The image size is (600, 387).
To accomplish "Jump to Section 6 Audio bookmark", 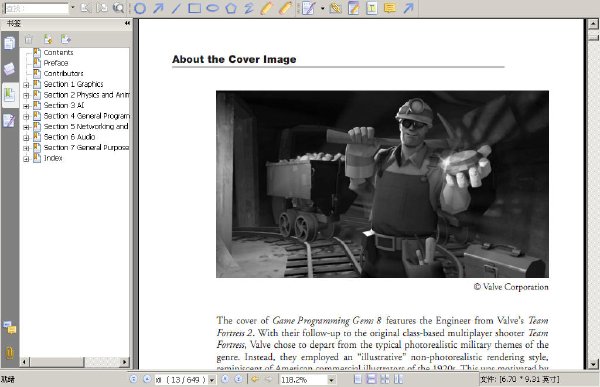I will [69, 137].
